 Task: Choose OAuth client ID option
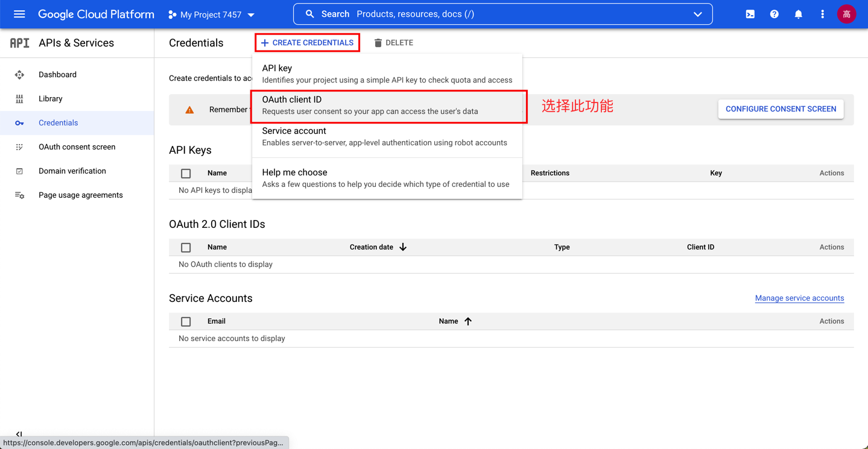coord(387,105)
